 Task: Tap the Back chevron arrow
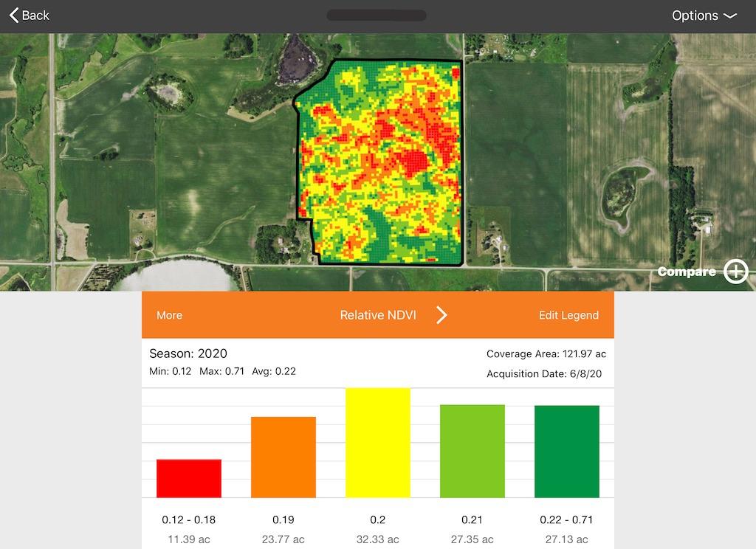(14, 15)
